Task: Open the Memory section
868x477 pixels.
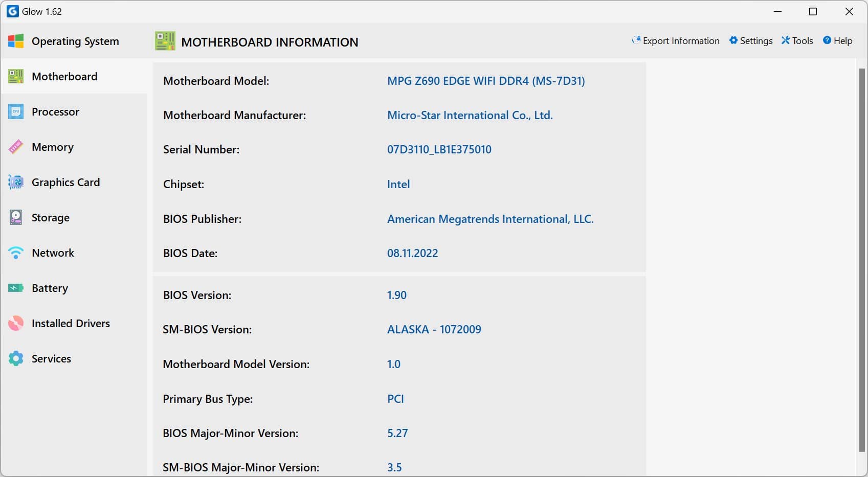Action: click(x=53, y=147)
